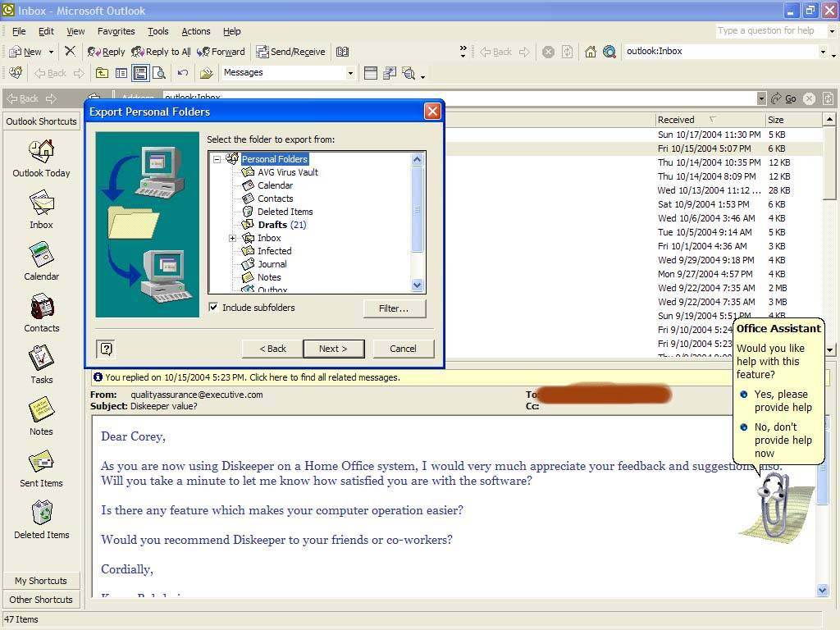Viewport: 840px width, 630px height.
Task: Click the Go button in address bar
Action: pos(784,98)
